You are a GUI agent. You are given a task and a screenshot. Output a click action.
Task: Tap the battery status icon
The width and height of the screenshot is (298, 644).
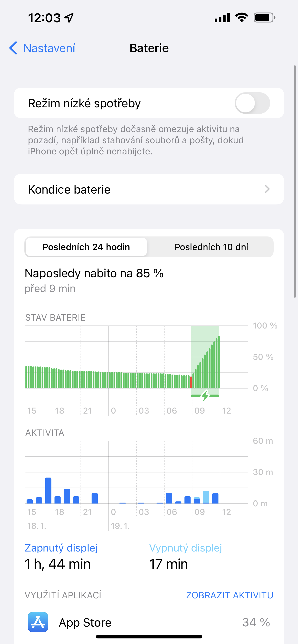click(264, 18)
